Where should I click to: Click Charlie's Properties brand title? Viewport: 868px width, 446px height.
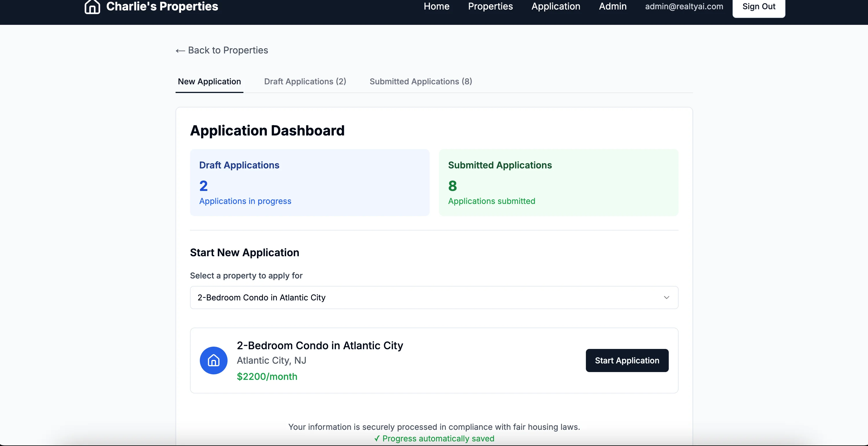162,6
